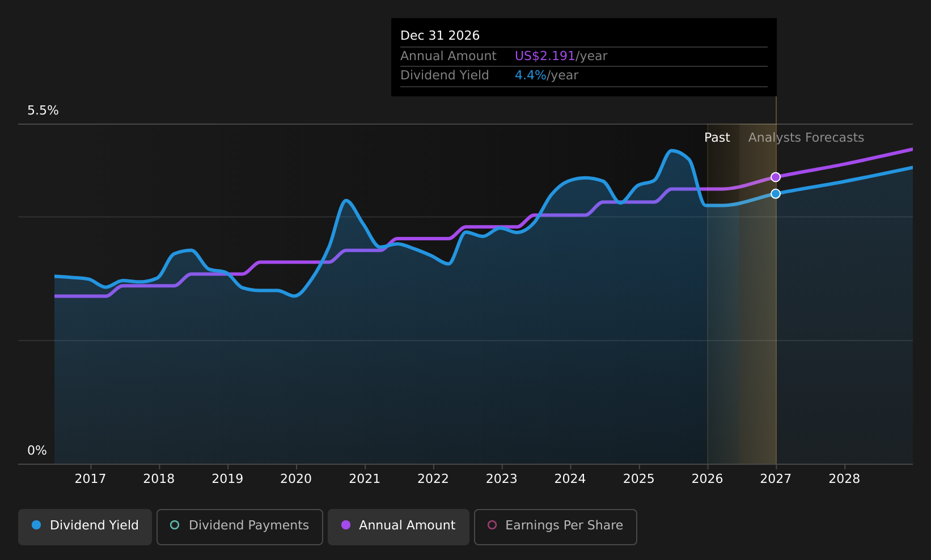Click the 2020 x-axis label
931x560 pixels.
296,479
